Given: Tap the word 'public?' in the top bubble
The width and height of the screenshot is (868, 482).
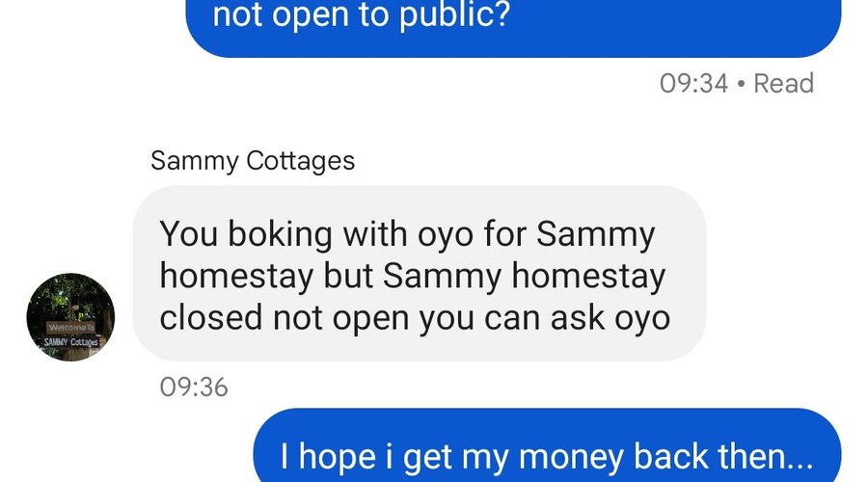Looking at the screenshot, I should point(454,15).
